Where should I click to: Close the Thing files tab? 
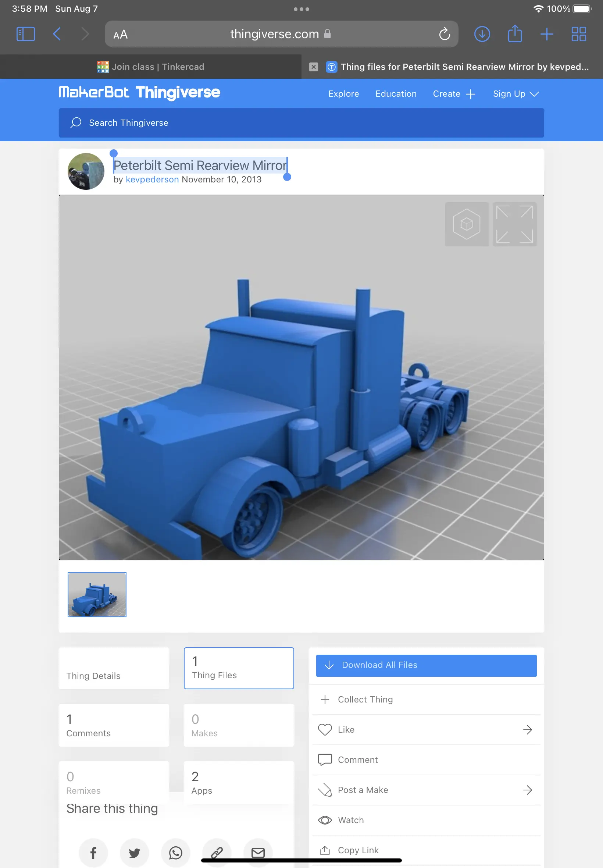click(x=313, y=67)
